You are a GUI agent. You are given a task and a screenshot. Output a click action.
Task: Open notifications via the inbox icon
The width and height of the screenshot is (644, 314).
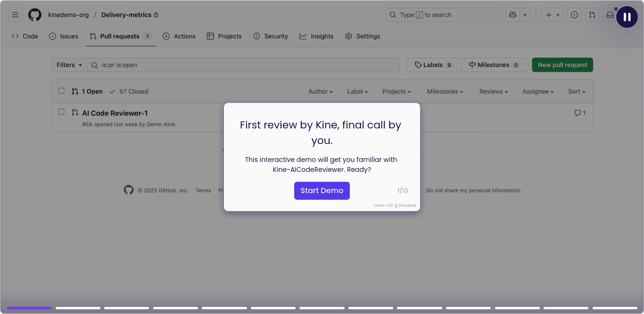[x=610, y=15]
